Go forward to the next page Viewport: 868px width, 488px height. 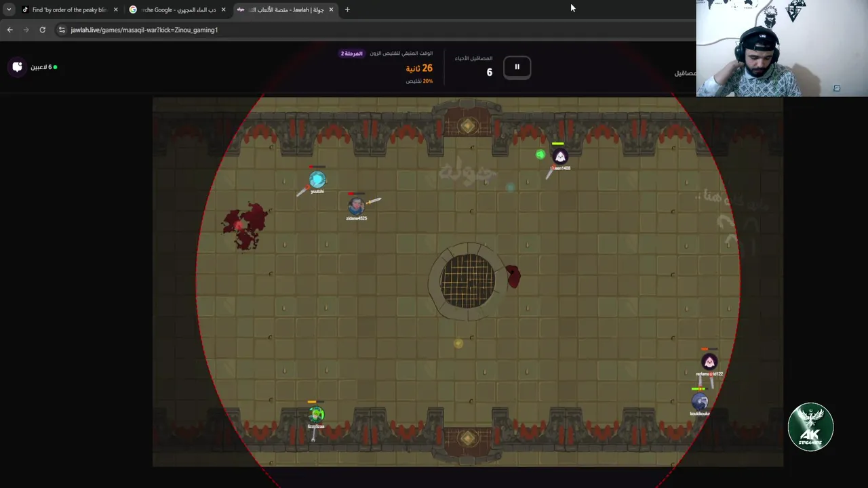pyautogui.click(x=26, y=30)
